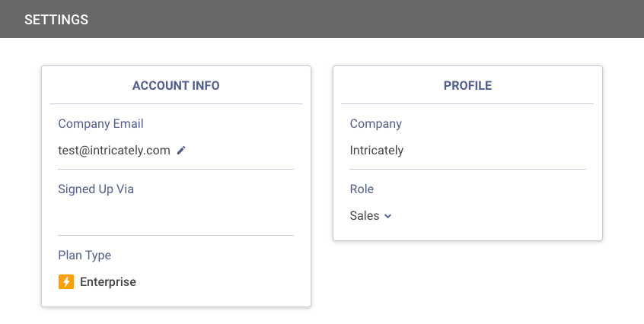
Task: Click the test@intricately.com email address
Action: click(x=114, y=151)
